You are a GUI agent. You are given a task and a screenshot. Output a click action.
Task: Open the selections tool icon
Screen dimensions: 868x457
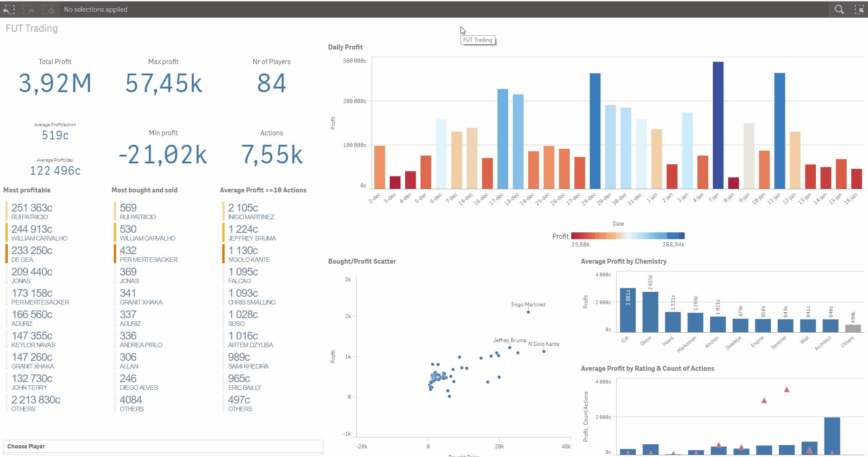coord(859,9)
